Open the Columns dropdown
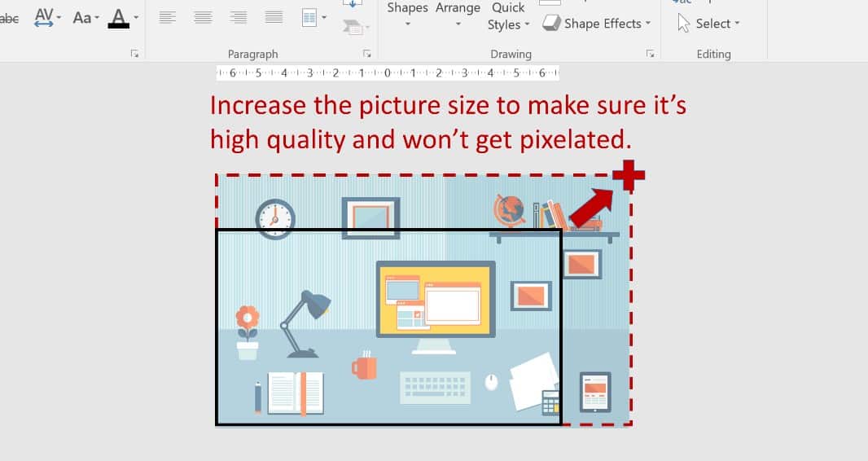The height and width of the screenshot is (461, 868). [x=313, y=18]
